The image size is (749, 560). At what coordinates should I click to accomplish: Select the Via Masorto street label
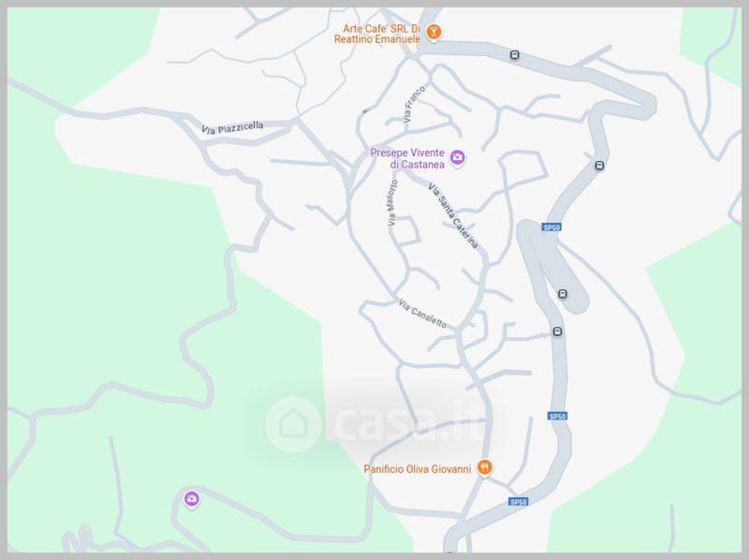tap(392, 203)
